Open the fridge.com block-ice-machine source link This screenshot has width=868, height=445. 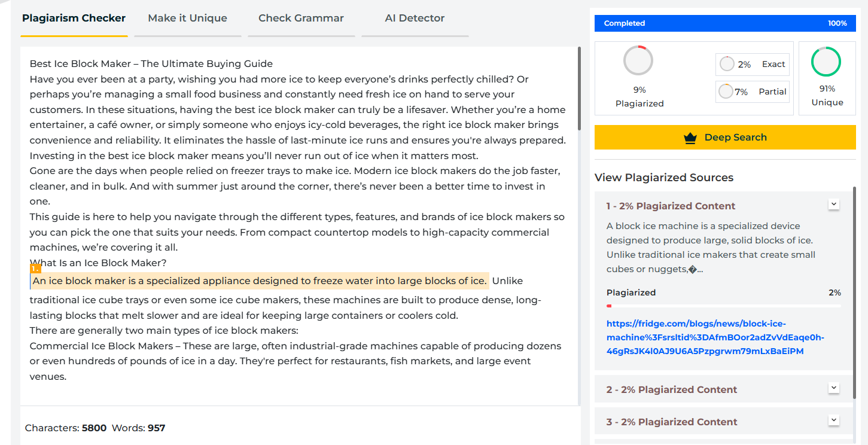coord(715,337)
